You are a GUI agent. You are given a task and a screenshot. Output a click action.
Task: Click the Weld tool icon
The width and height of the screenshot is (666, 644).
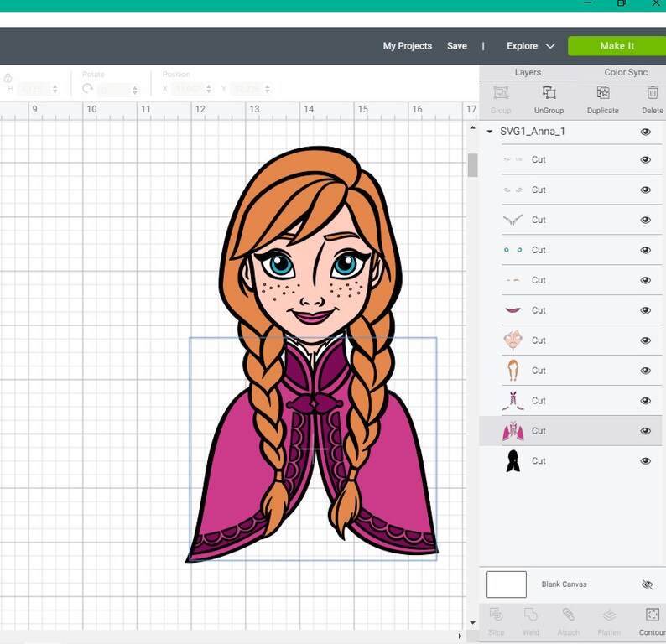pos(530,615)
